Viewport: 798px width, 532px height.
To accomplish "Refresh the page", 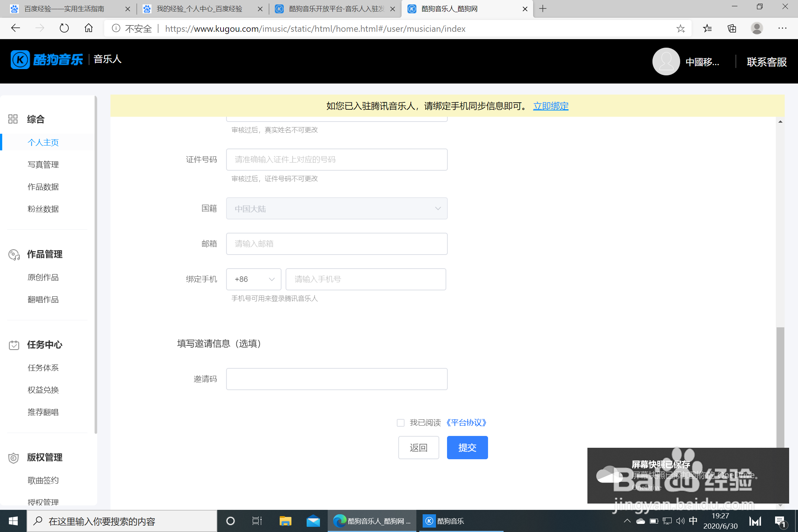I will coord(64,28).
